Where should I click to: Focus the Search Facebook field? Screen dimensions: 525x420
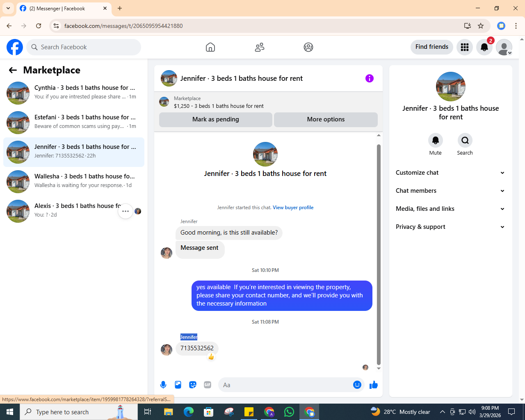click(x=84, y=47)
